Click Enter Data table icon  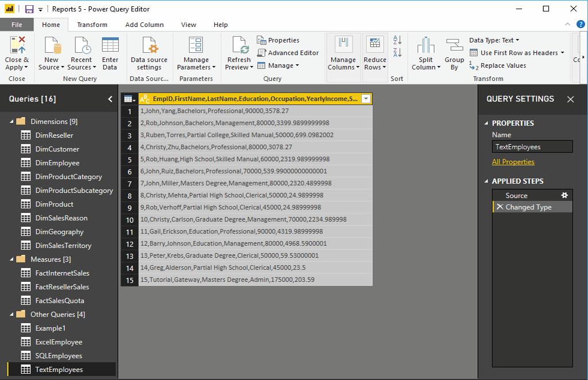coord(110,45)
